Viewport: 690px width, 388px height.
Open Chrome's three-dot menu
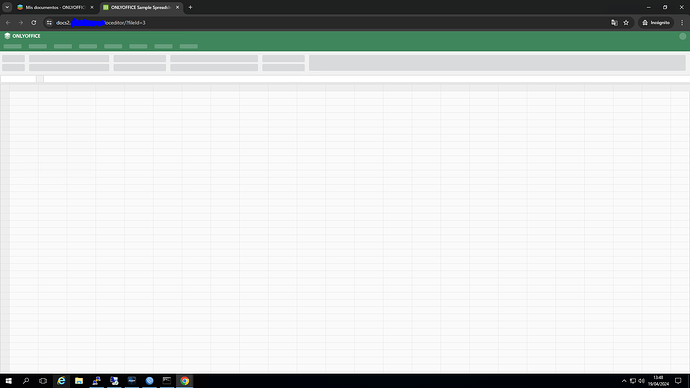682,22
